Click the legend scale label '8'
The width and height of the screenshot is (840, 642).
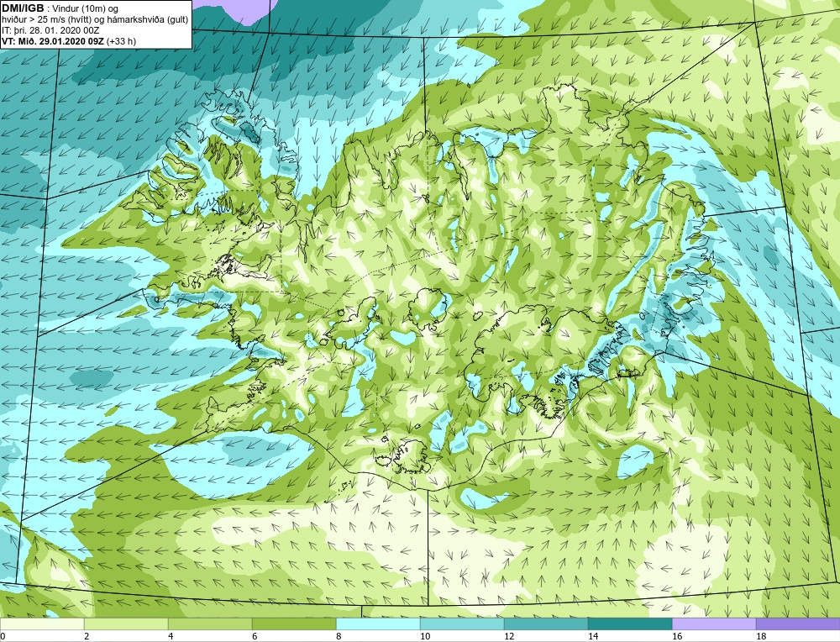point(339,636)
